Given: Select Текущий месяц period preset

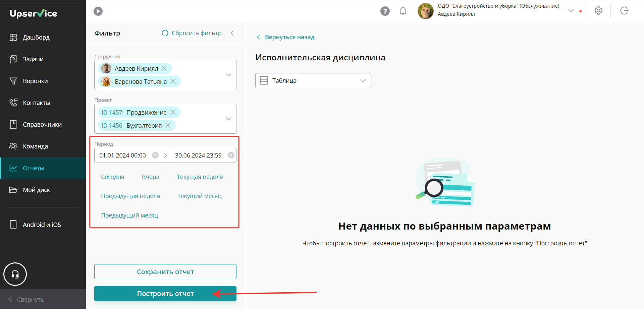Looking at the screenshot, I should [x=200, y=196].
